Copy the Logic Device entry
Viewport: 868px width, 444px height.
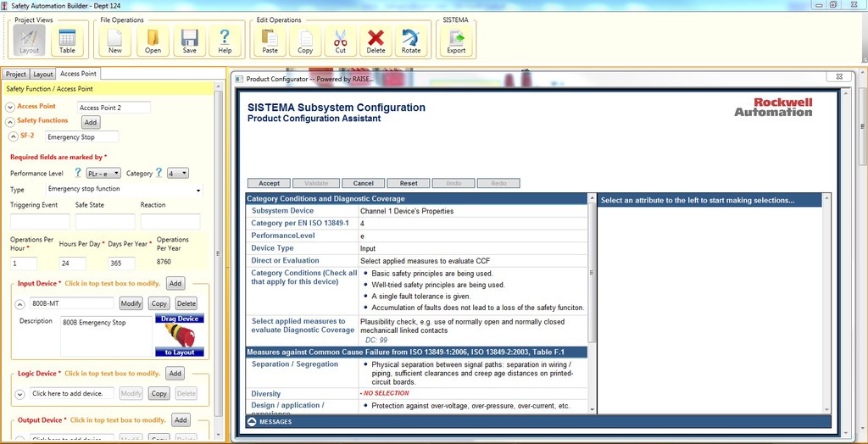click(x=159, y=394)
